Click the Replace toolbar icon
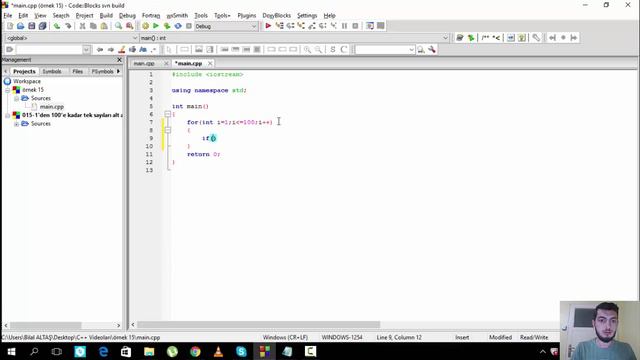The image size is (640, 360). 129,26
